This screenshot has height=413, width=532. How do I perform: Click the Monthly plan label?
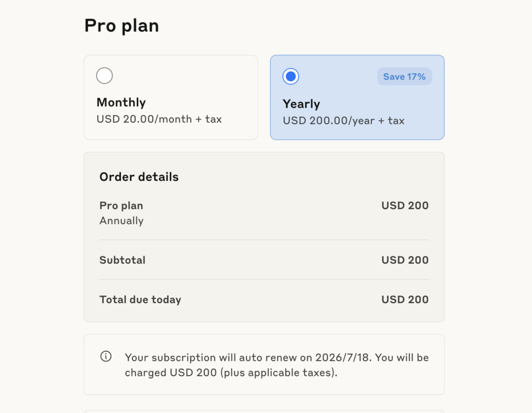pos(121,102)
